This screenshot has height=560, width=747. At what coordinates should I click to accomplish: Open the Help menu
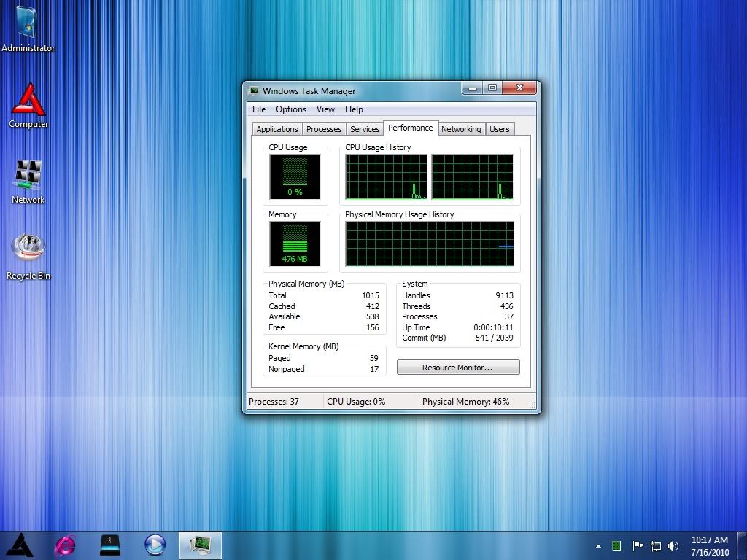tap(354, 109)
